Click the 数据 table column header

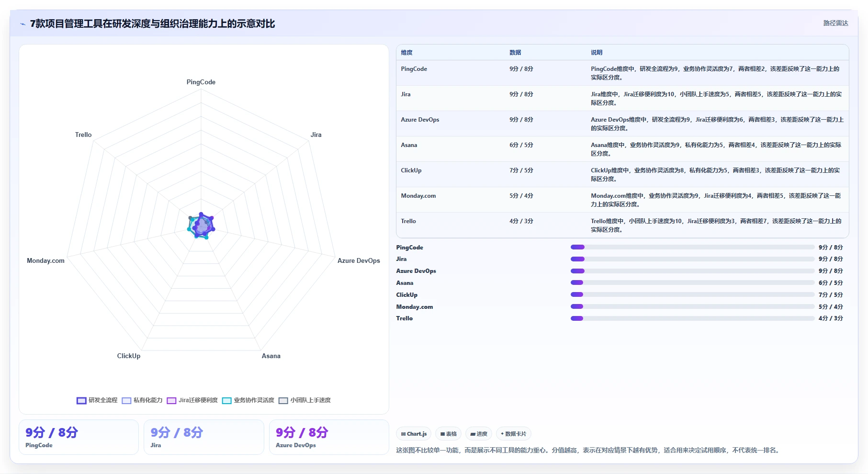pyautogui.click(x=515, y=53)
